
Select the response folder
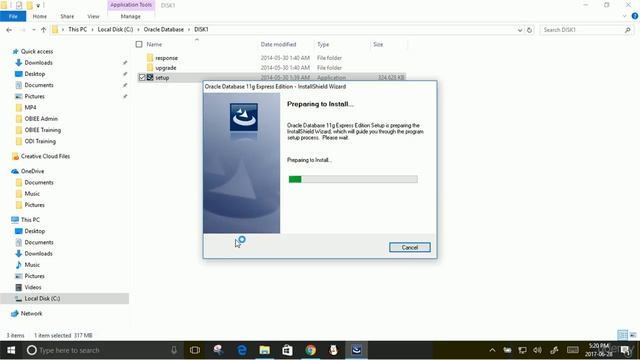[166, 58]
